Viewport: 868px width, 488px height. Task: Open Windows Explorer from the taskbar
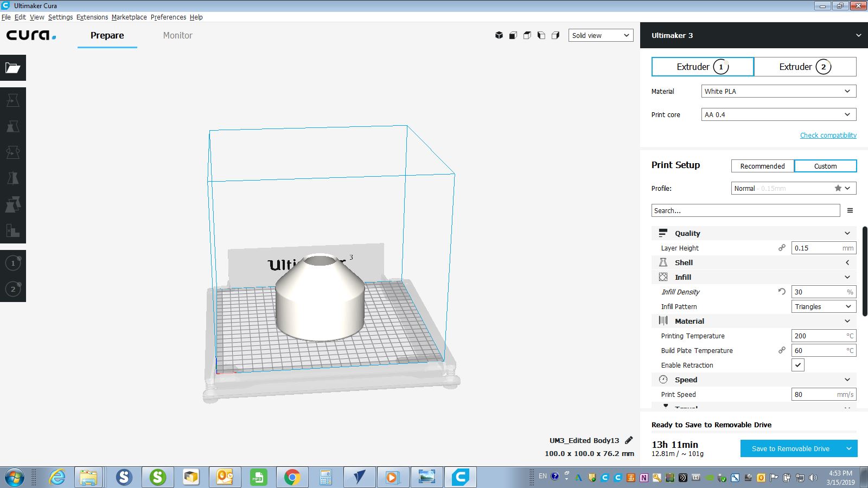[x=88, y=477]
